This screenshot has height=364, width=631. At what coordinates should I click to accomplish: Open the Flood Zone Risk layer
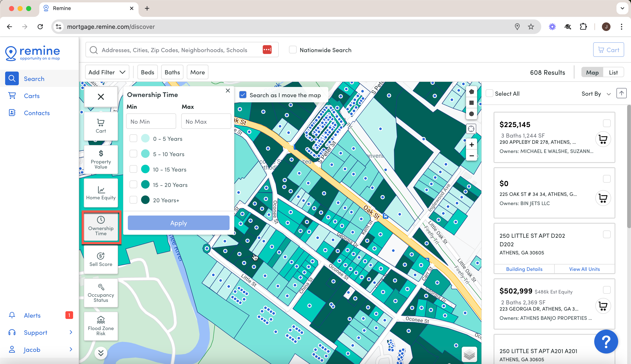tap(101, 326)
